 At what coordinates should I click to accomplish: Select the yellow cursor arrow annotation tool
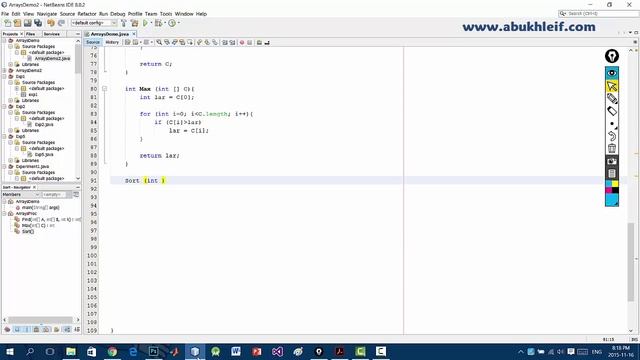click(612, 86)
